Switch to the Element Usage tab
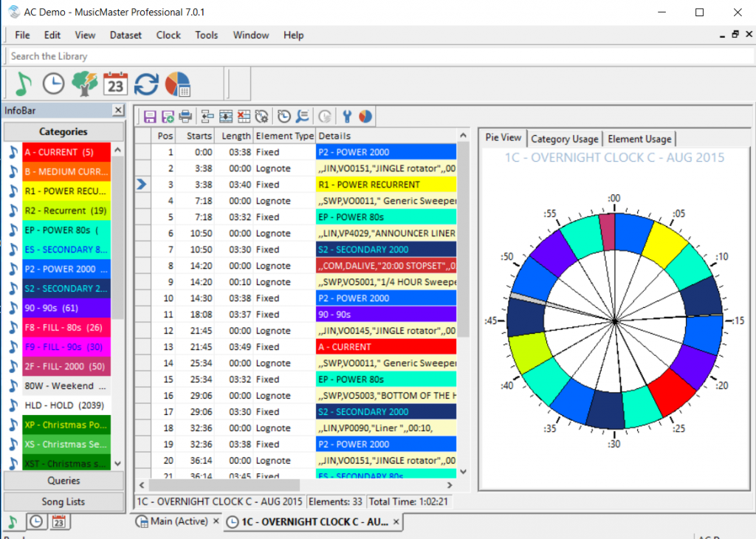The height and width of the screenshot is (539, 756). (639, 139)
